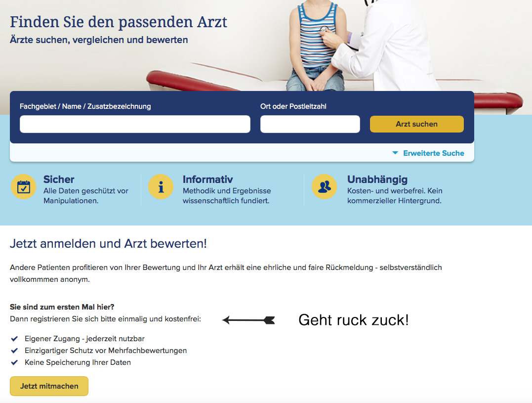Click the text Eigener Zugang - jederzeit nutzbar
Screen dimensions: 532x403
click(84, 339)
